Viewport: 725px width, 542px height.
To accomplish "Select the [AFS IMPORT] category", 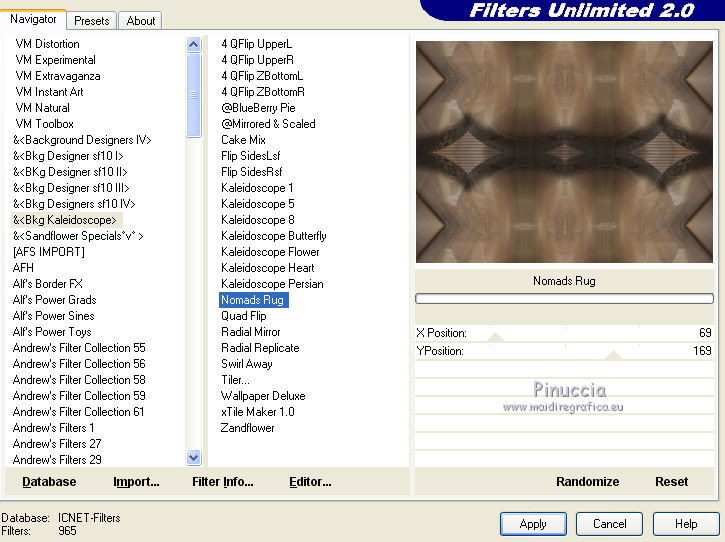I will click(x=49, y=252).
